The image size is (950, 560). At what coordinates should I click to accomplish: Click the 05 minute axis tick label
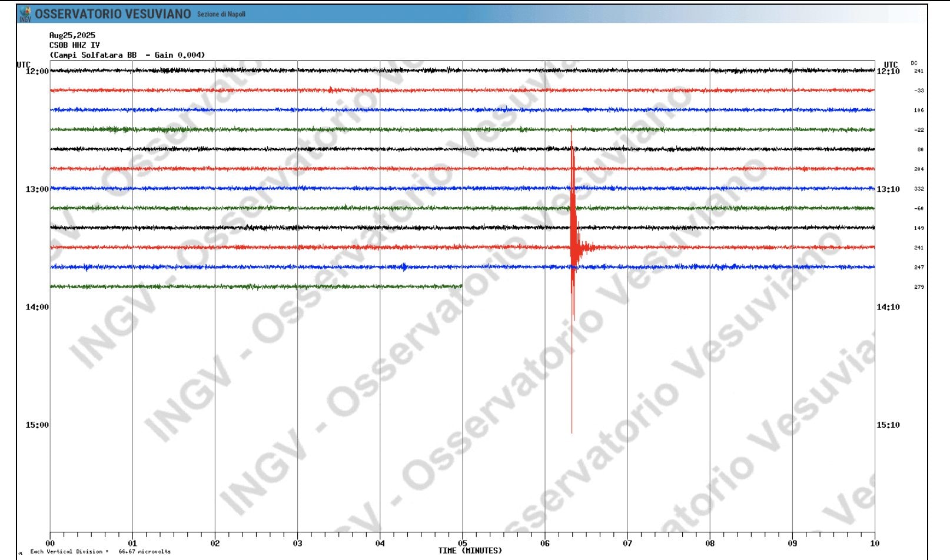point(463,544)
